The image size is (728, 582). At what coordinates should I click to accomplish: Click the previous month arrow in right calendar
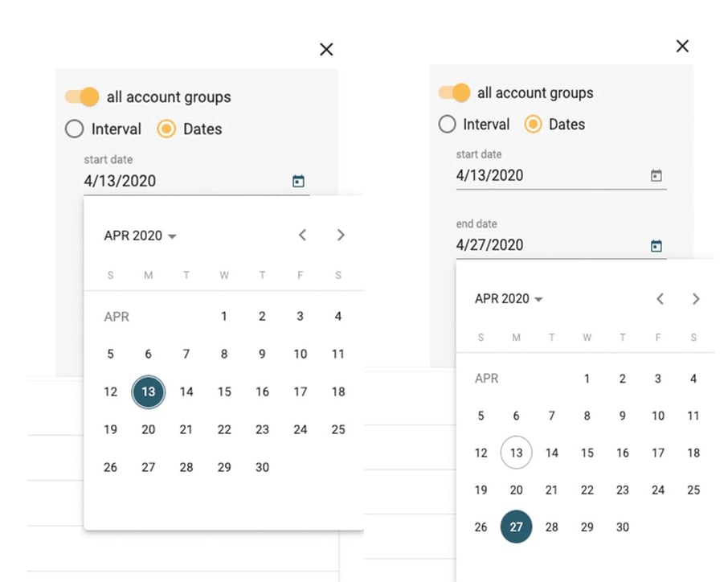(x=660, y=298)
